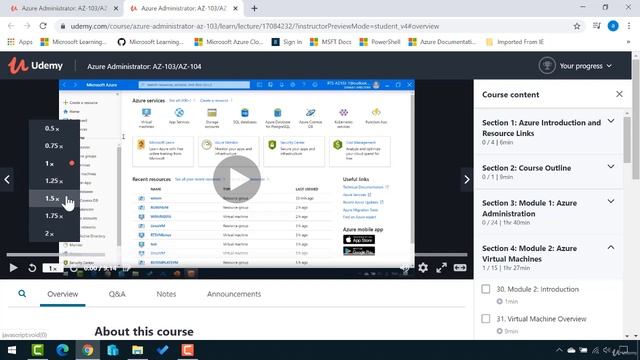Viewport: 640px width, 360px height.
Task: Close the Course content panel
Action: (619, 94)
